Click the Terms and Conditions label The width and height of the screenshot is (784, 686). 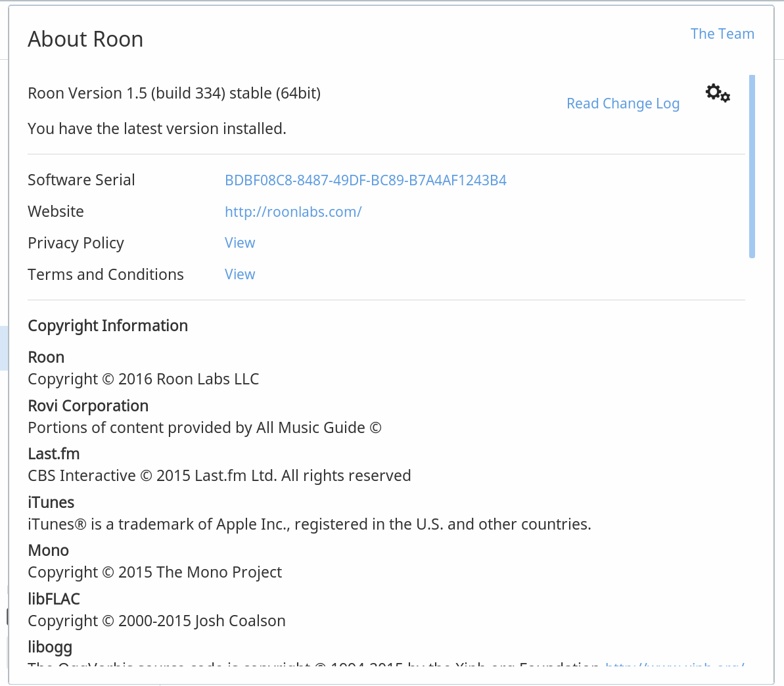click(x=106, y=275)
